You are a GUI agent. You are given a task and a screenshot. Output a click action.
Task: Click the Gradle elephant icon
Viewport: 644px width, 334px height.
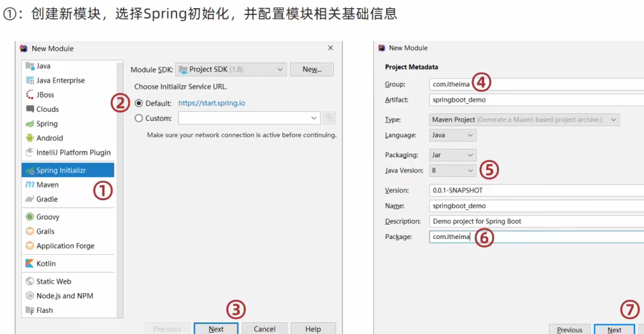[x=29, y=199]
